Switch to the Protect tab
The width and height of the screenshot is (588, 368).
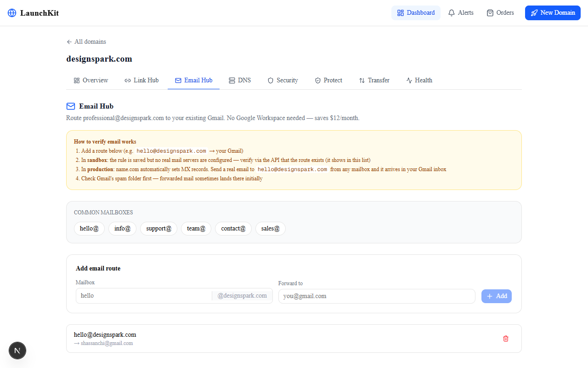coord(328,80)
